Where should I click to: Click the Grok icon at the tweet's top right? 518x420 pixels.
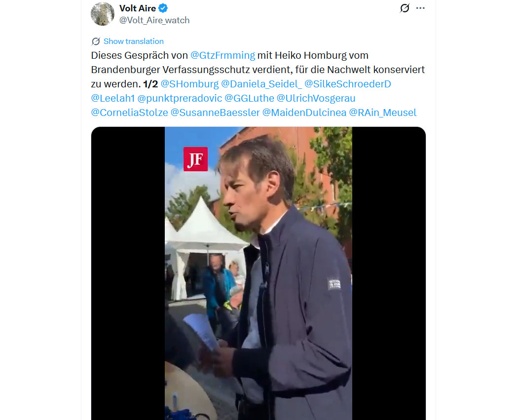(405, 8)
